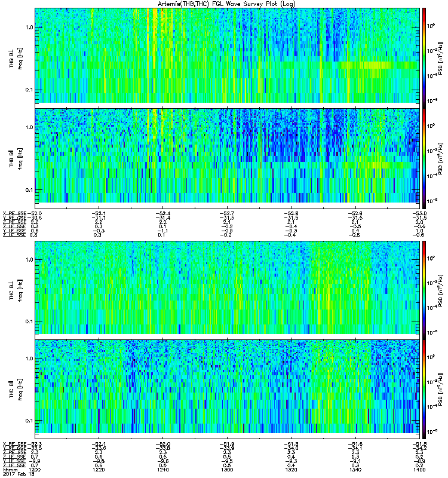Image resolution: width=448 pixels, height=478 pixels.
Task: Click the THB B-parallel spectrogram panel
Action: pyautogui.click(x=228, y=155)
